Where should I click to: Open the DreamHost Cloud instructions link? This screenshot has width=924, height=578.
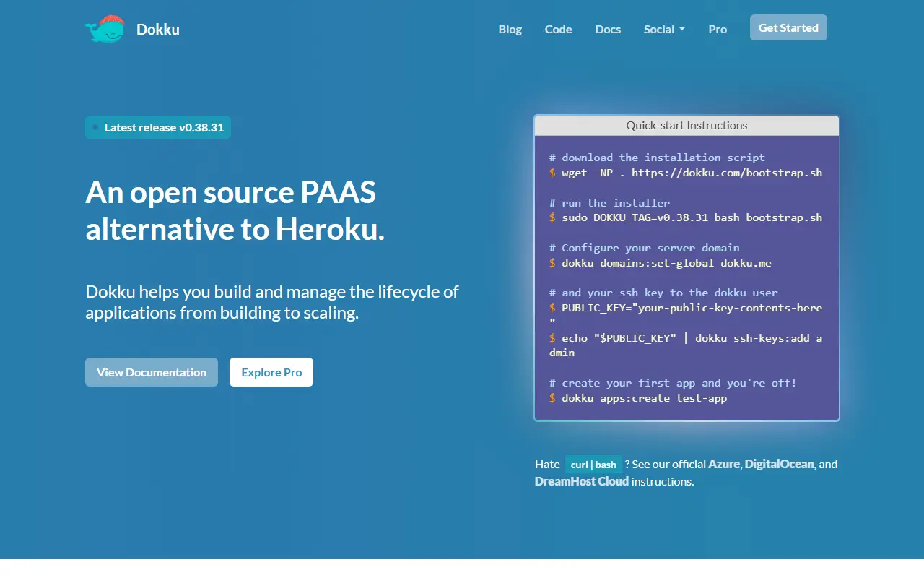[x=582, y=481]
